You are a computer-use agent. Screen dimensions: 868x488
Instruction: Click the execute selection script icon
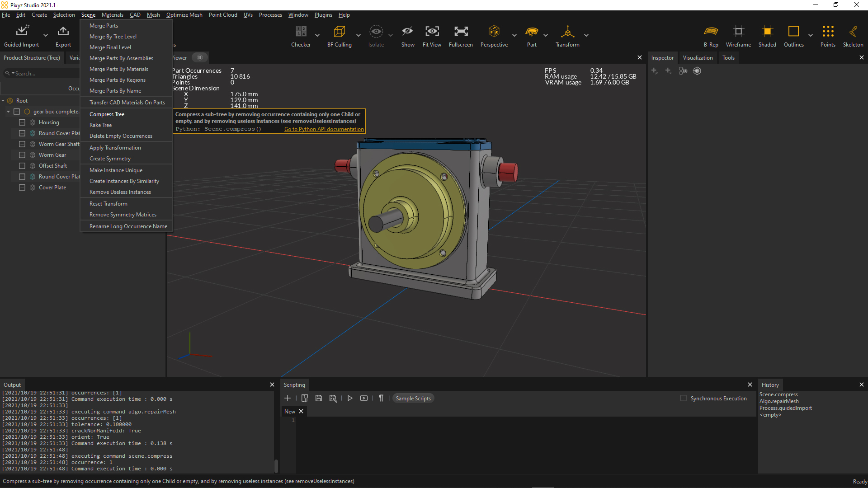(x=364, y=398)
